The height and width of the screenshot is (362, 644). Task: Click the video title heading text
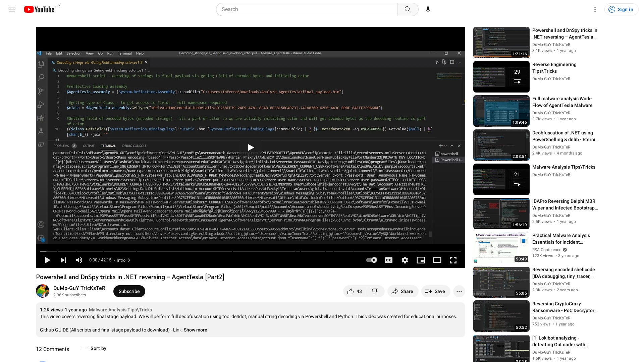point(130,277)
